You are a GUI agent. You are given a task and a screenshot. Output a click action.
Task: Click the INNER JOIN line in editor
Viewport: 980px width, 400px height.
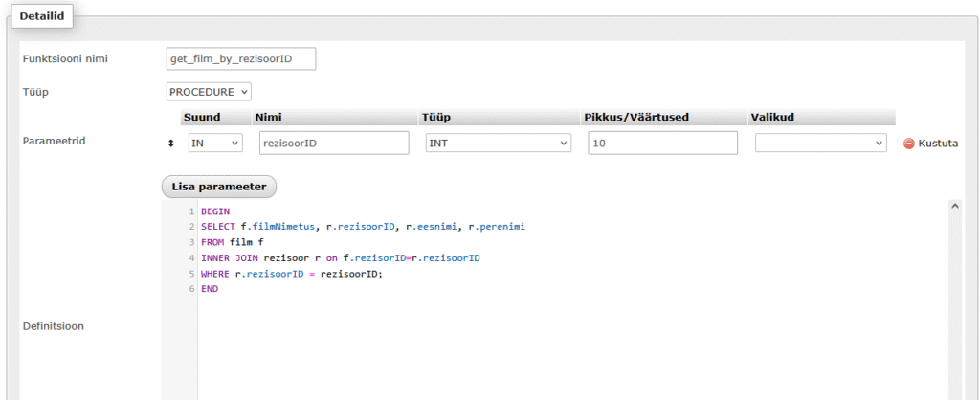(x=340, y=257)
